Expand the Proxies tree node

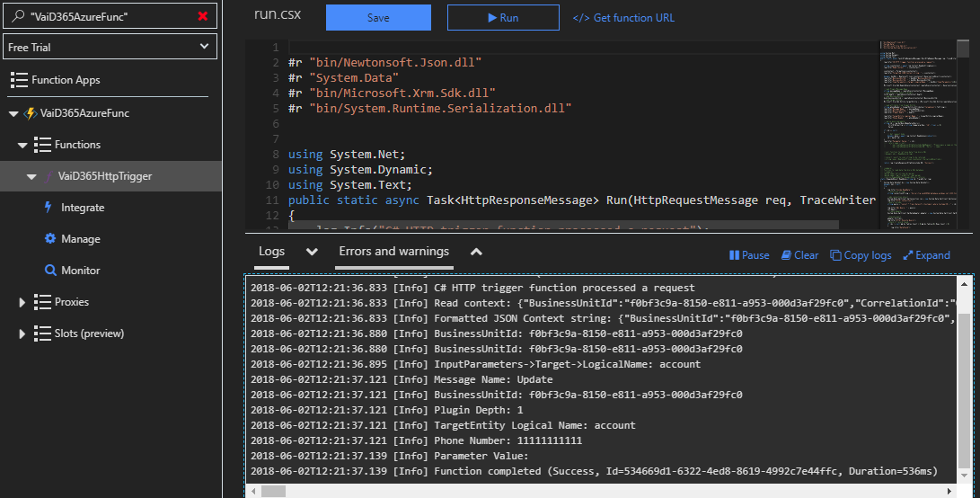[x=22, y=302]
